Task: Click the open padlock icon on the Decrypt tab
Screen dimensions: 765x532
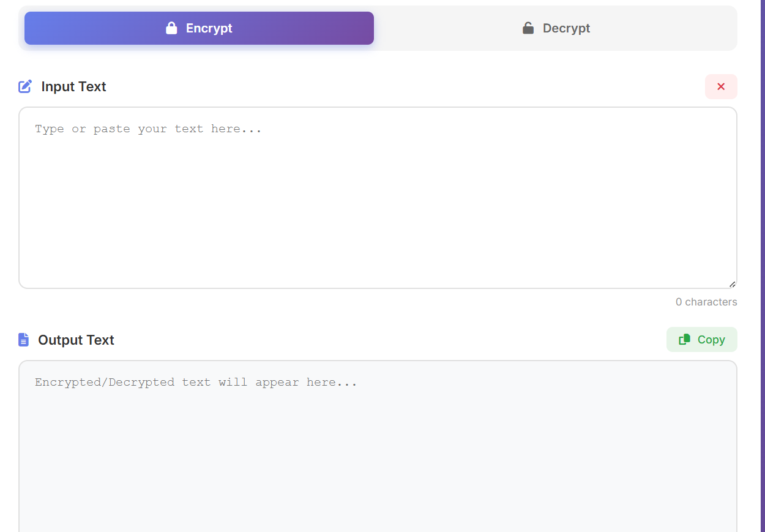Action: pyautogui.click(x=528, y=28)
